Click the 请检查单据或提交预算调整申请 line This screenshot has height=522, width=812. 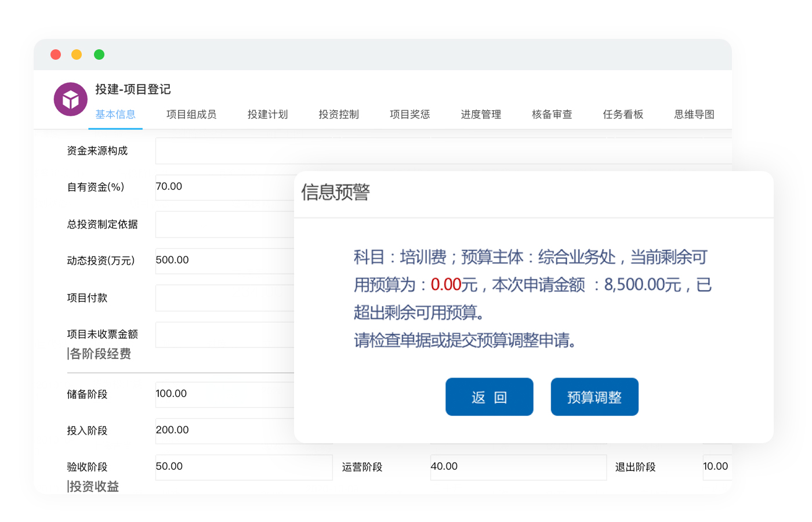click(465, 340)
